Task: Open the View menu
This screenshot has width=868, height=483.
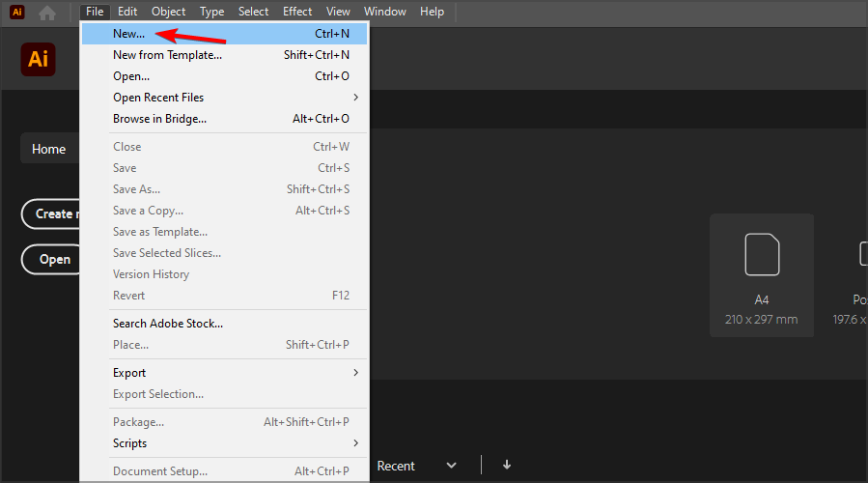Action: [x=338, y=12]
